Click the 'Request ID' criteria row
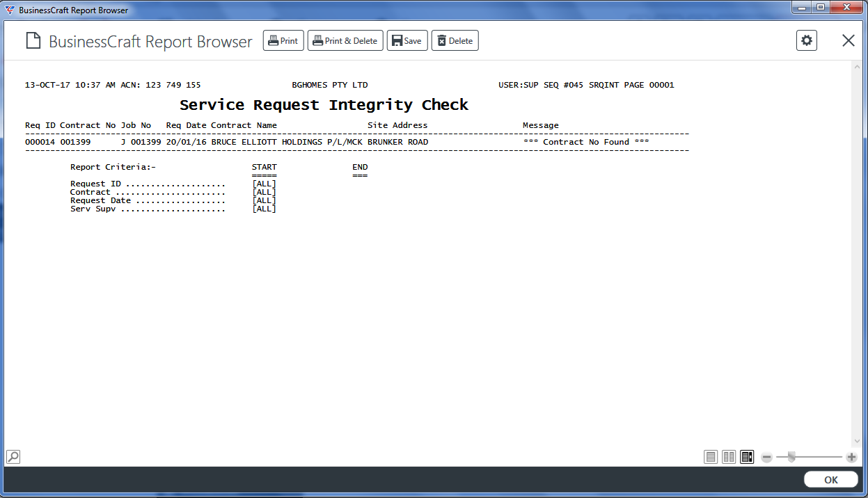868x498 pixels. (173, 184)
